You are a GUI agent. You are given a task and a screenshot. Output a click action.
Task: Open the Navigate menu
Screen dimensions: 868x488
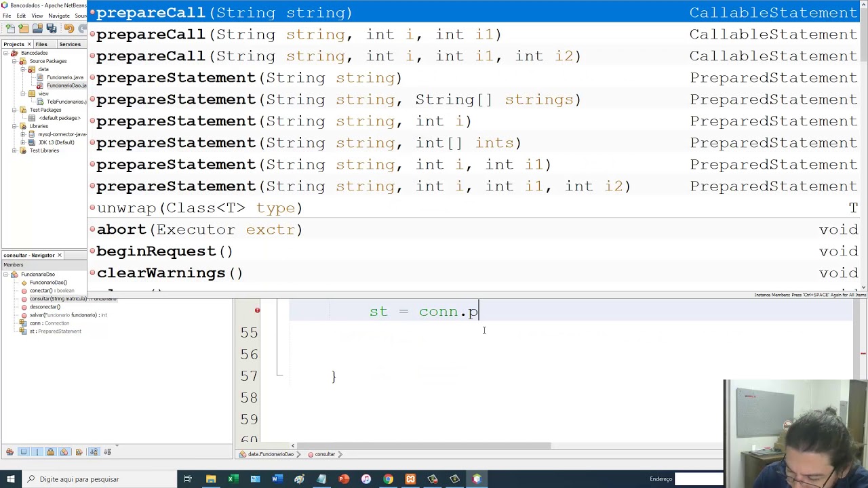tap(59, 16)
